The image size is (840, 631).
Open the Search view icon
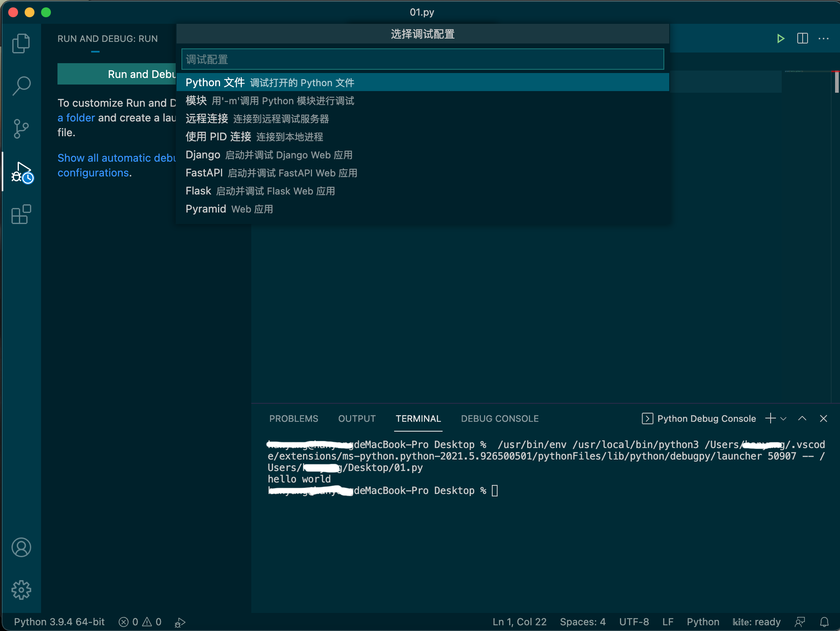[21, 85]
